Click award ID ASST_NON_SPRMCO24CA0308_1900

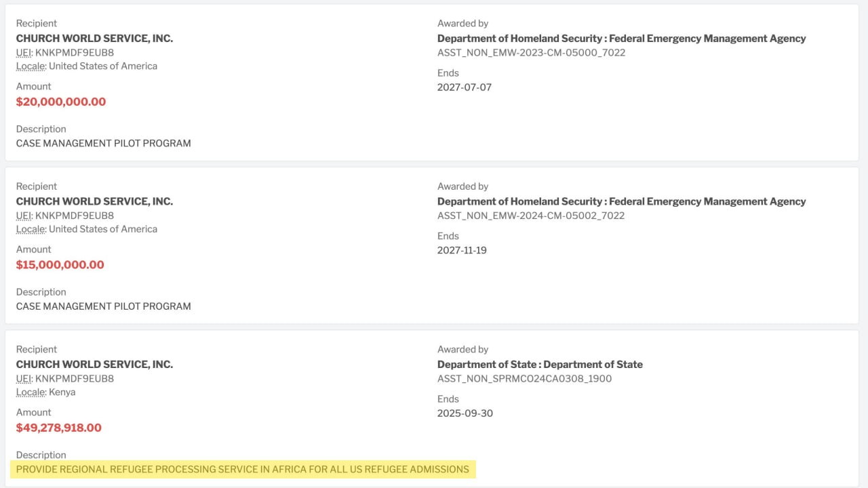click(x=524, y=379)
